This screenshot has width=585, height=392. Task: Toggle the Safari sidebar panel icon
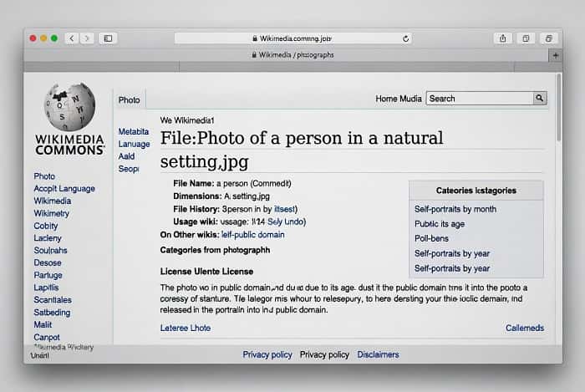point(106,38)
